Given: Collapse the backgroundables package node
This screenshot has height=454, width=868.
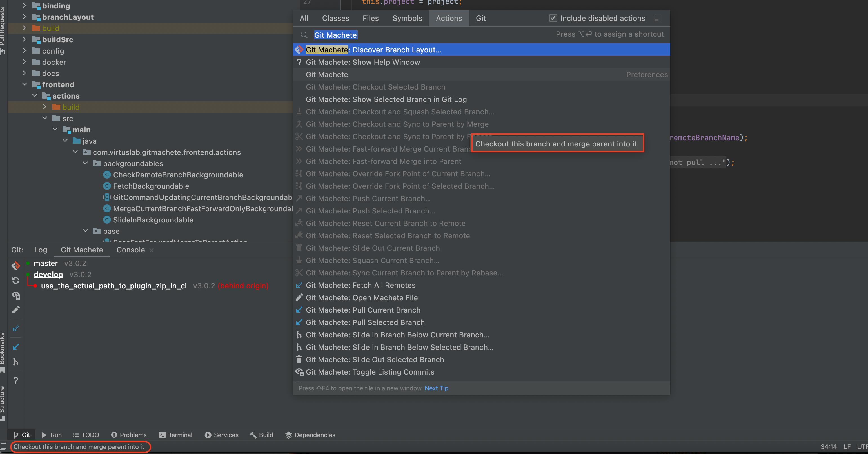Looking at the screenshot, I should tap(85, 163).
